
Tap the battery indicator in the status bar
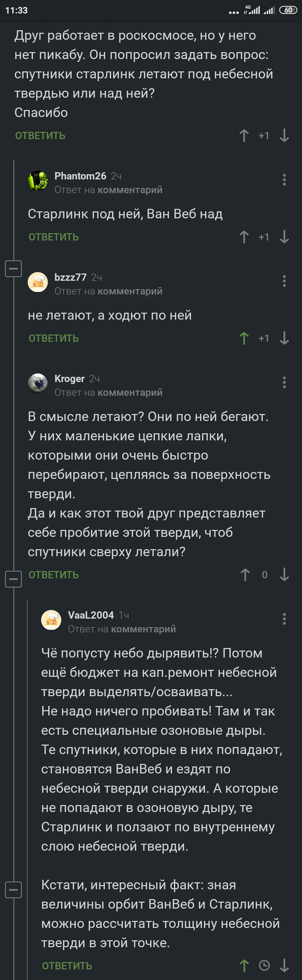coord(288,10)
